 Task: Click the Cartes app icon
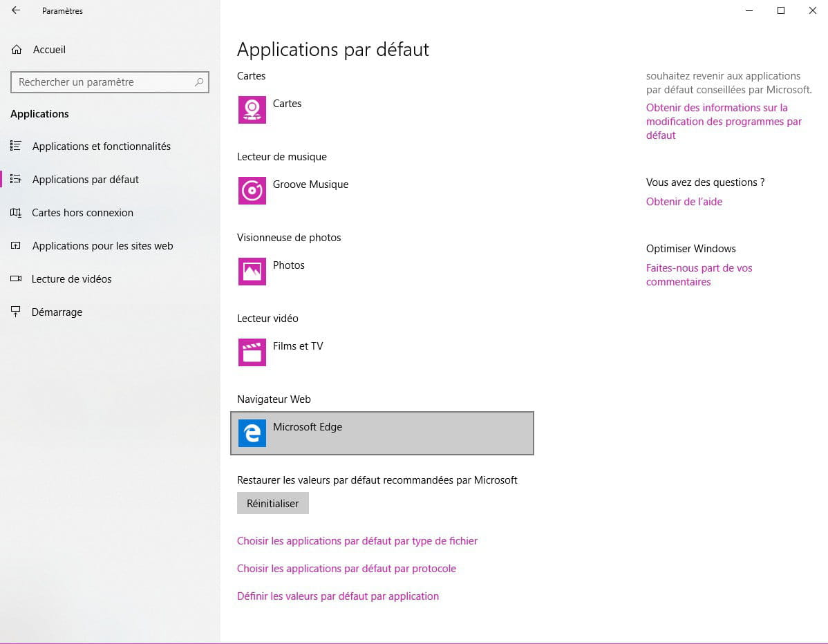[x=252, y=110]
